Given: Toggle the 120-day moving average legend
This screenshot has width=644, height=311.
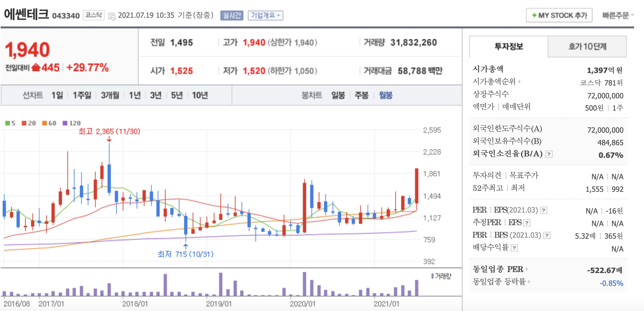Looking at the screenshot, I should click(68, 123).
